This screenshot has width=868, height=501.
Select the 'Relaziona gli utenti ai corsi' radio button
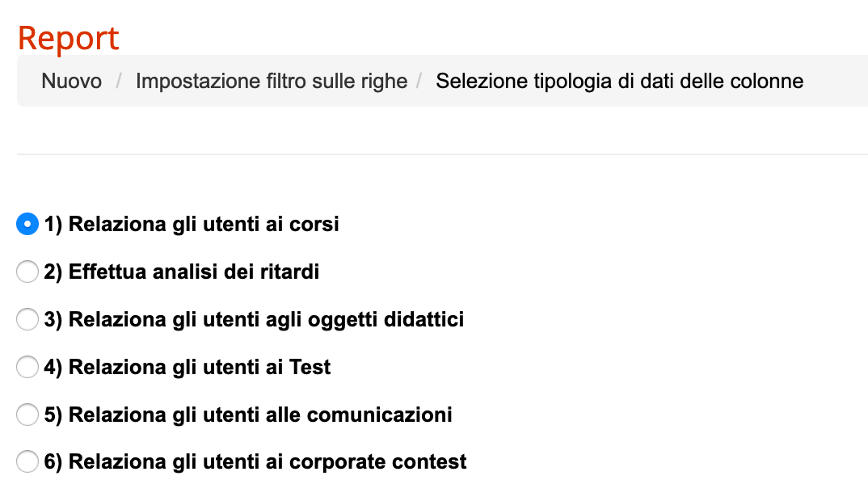tap(27, 225)
